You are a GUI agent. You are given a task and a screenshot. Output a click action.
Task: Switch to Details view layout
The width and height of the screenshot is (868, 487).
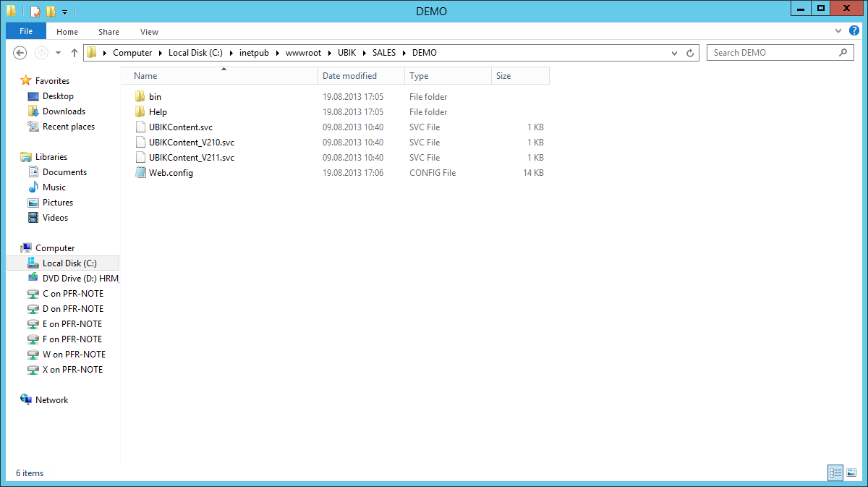[x=835, y=473]
